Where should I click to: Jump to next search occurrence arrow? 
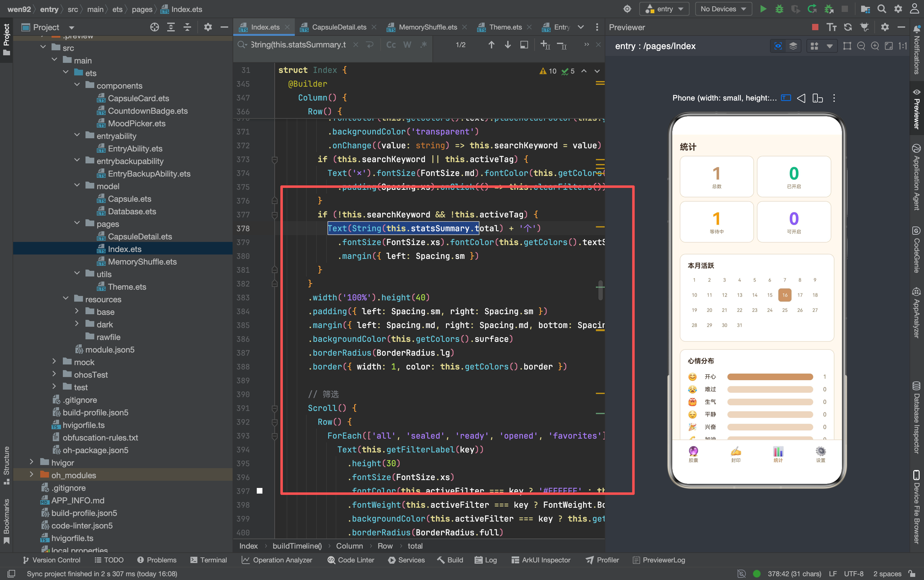[508, 45]
